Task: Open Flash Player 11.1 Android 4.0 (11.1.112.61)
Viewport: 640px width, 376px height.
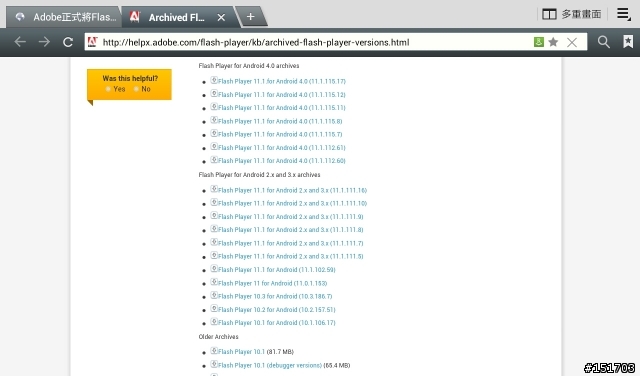Action: click(x=282, y=148)
